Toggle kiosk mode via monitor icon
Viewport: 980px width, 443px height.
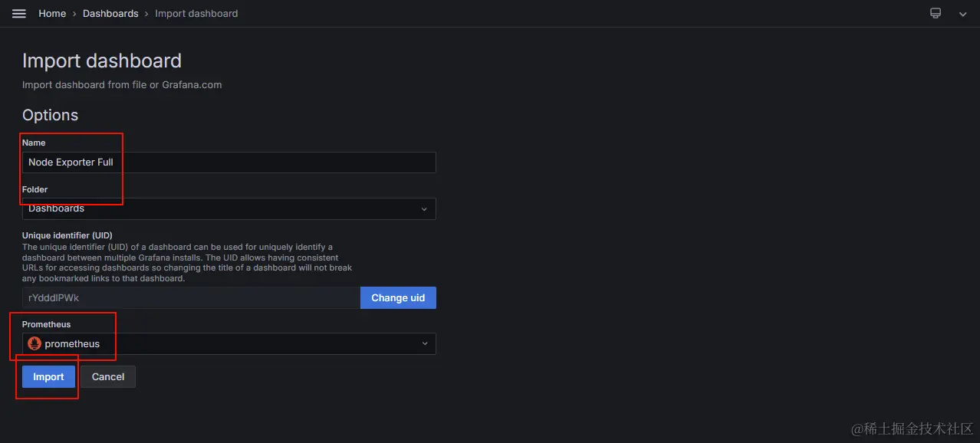point(936,13)
